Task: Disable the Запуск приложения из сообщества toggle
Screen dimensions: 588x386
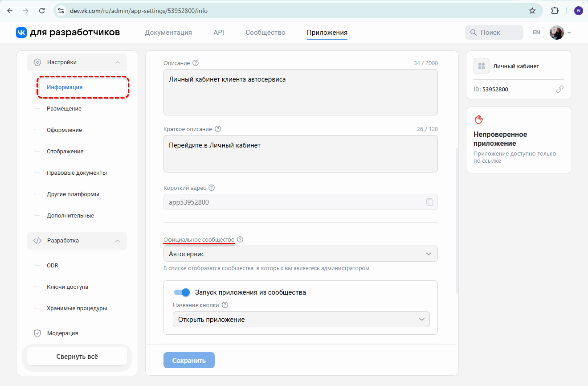Action: [x=182, y=292]
